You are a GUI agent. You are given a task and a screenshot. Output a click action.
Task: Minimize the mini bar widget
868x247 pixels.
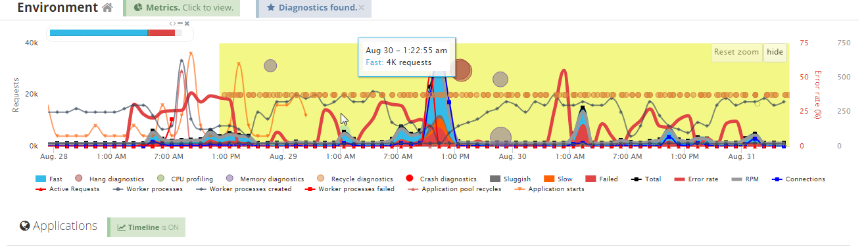point(180,23)
